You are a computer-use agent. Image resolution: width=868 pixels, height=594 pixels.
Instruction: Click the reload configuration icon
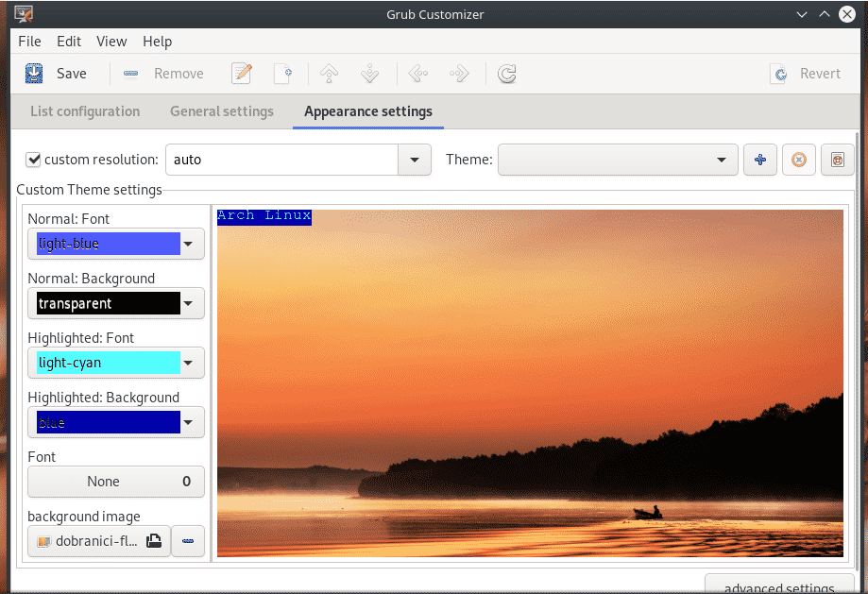[x=507, y=74]
